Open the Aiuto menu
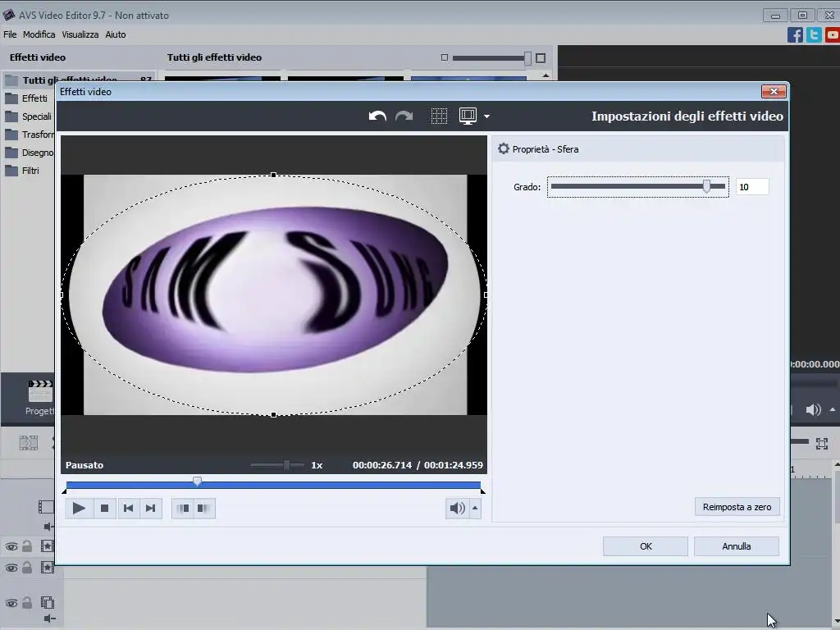Viewport: 840px width, 630px height. tap(115, 34)
